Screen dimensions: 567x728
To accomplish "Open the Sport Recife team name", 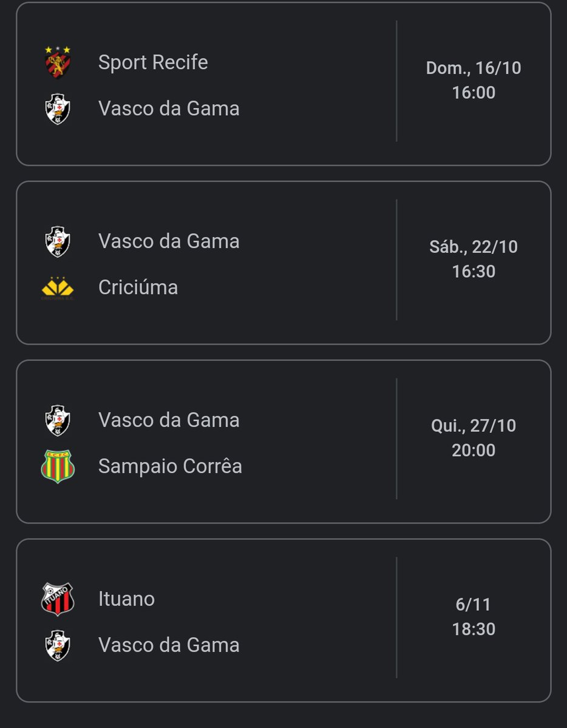I will (x=153, y=62).
